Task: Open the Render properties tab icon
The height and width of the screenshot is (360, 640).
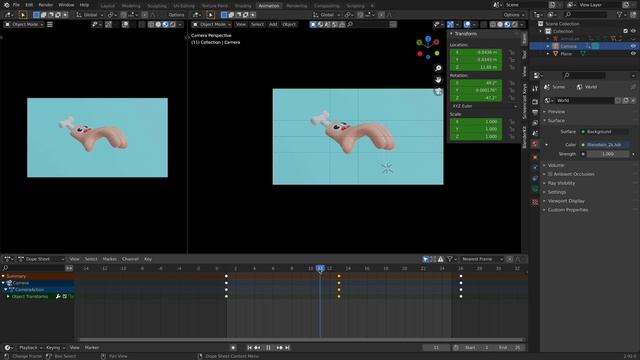Action: click(535, 102)
